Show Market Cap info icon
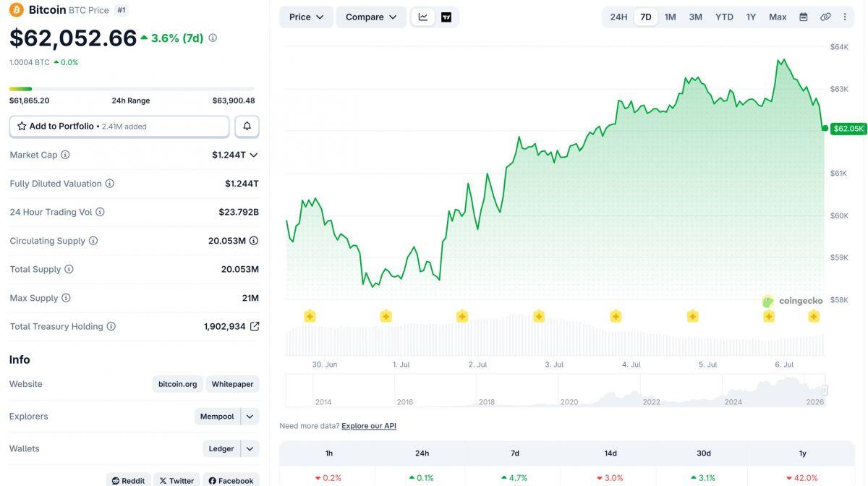This screenshot has height=486, width=868. pos(65,155)
